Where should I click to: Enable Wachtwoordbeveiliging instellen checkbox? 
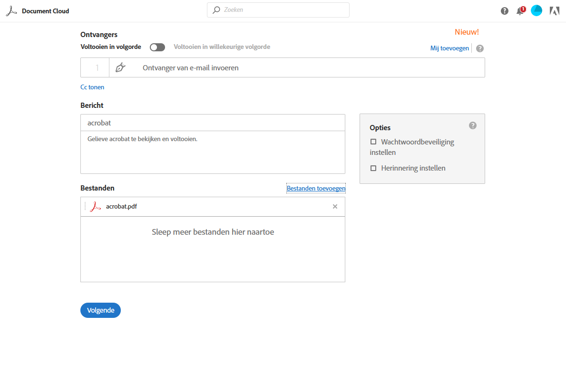pyautogui.click(x=373, y=142)
